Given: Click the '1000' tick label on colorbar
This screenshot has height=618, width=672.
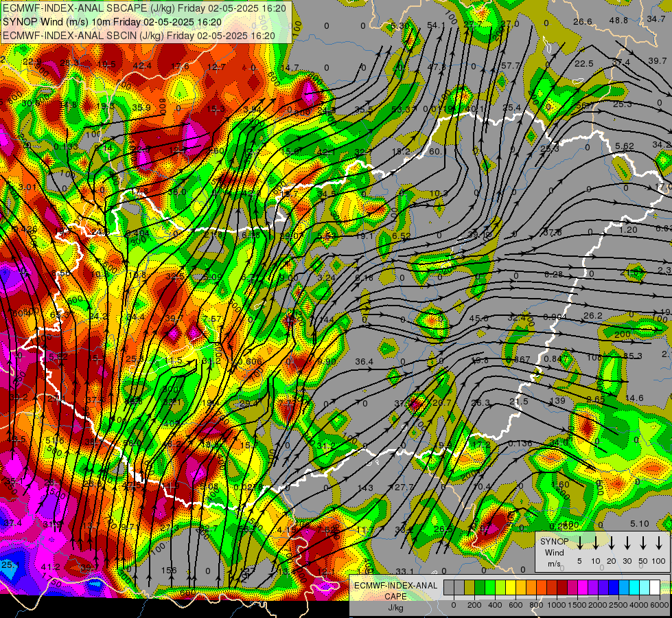Looking at the screenshot, I should coord(557,605).
